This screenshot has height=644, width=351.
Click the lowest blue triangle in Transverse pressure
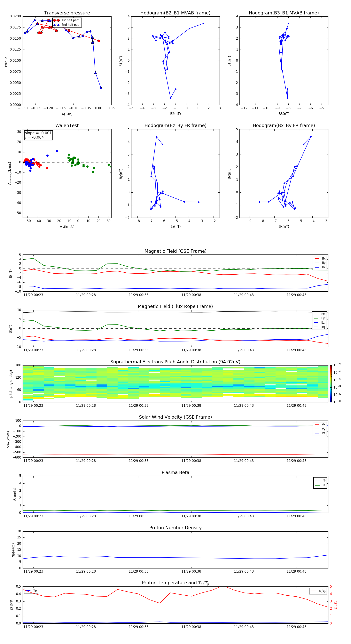[101, 87]
